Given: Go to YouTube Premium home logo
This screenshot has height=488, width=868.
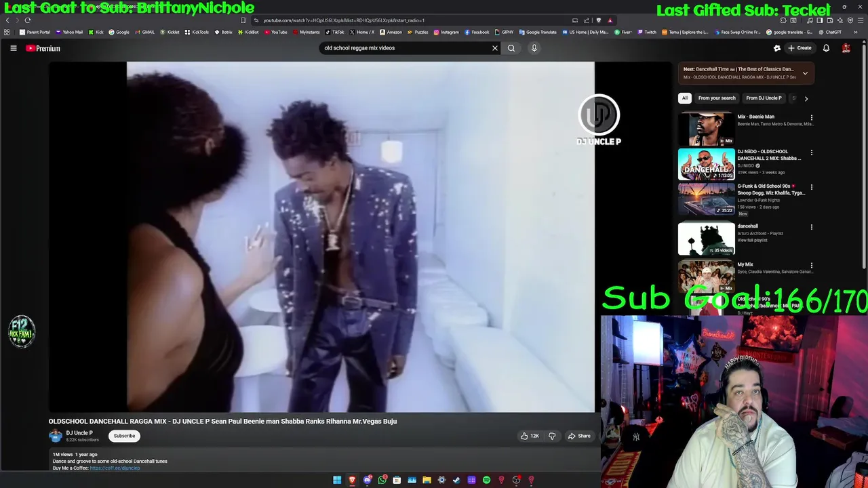Looking at the screenshot, I should click(x=43, y=48).
